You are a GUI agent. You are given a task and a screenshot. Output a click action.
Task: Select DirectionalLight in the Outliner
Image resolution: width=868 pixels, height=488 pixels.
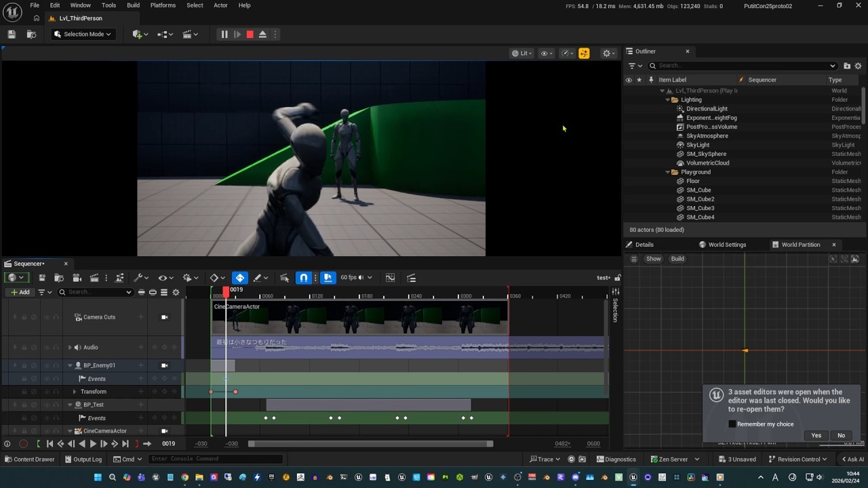tap(707, 108)
